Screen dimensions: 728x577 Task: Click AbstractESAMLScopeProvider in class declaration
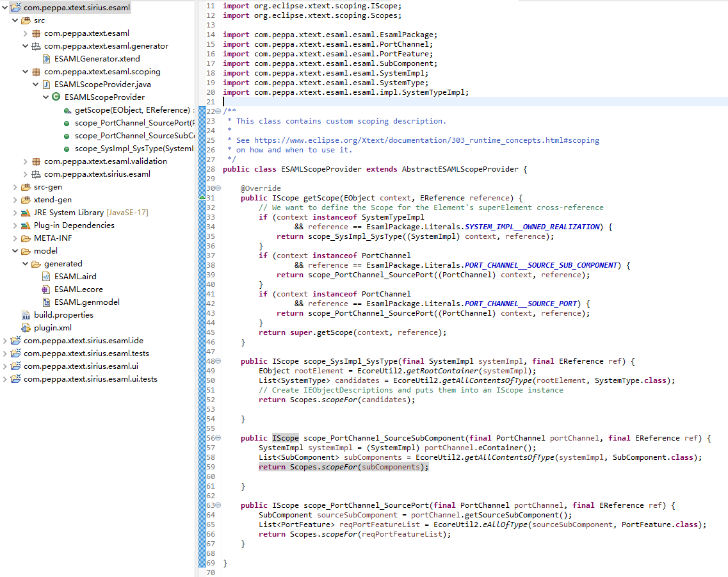pos(460,169)
